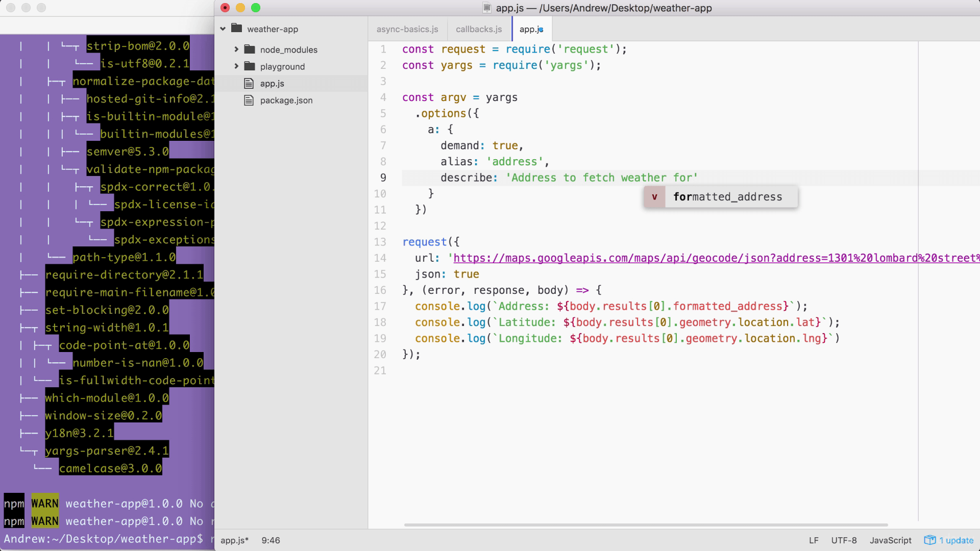Image resolution: width=980 pixels, height=551 pixels.
Task: Switch to the async-basics.js tab
Action: click(x=407, y=29)
